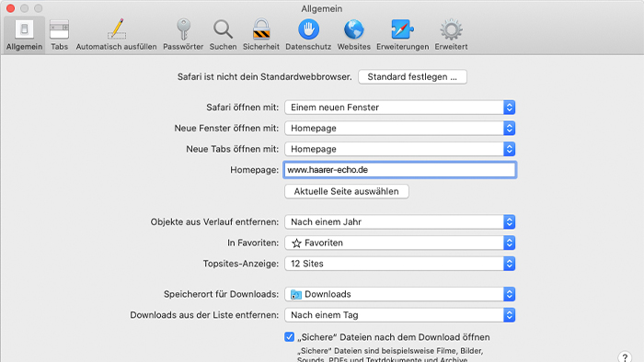The width and height of the screenshot is (644, 362).
Task: Open the 'Safari öffnen mit' dropdown
Action: pos(399,107)
